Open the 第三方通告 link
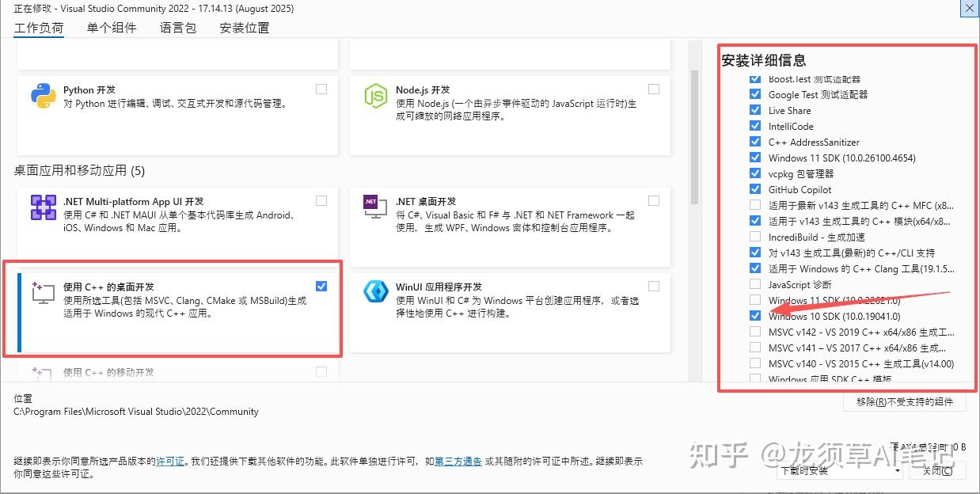Image resolution: width=980 pixels, height=494 pixels. (458, 460)
